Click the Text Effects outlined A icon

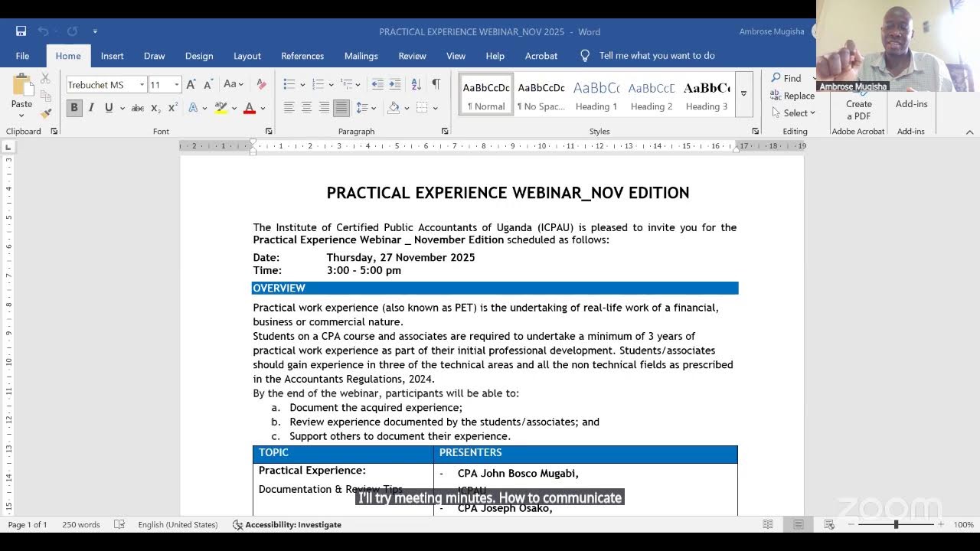193,108
